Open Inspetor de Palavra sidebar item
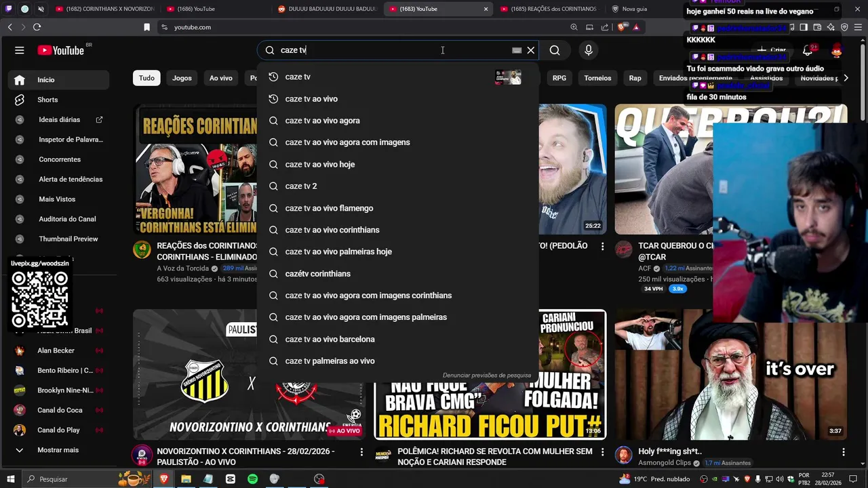The height and width of the screenshot is (488, 868). pyautogui.click(x=59, y=140)
